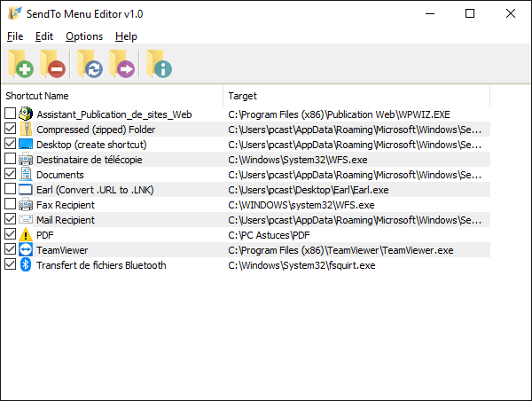This screenshot has height=401, width=532.
Task: Sort by the Target column header
Action: (356, 96)
